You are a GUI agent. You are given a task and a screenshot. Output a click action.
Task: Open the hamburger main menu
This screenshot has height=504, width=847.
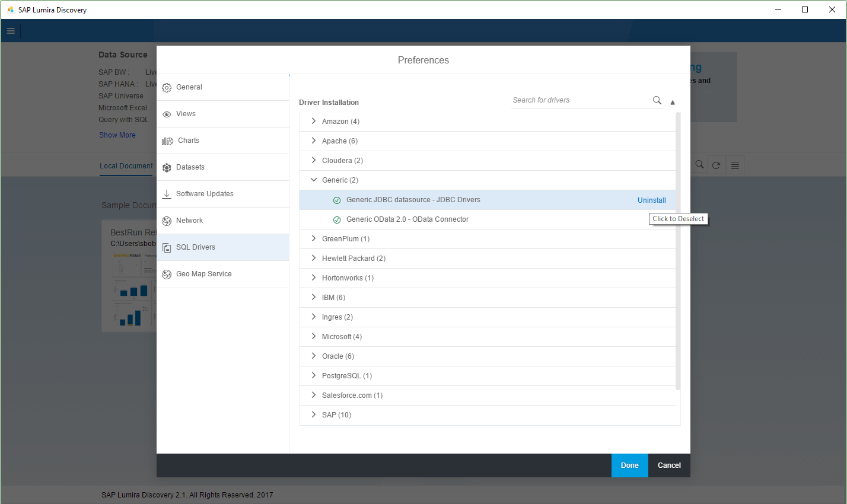tap(11, 31)
